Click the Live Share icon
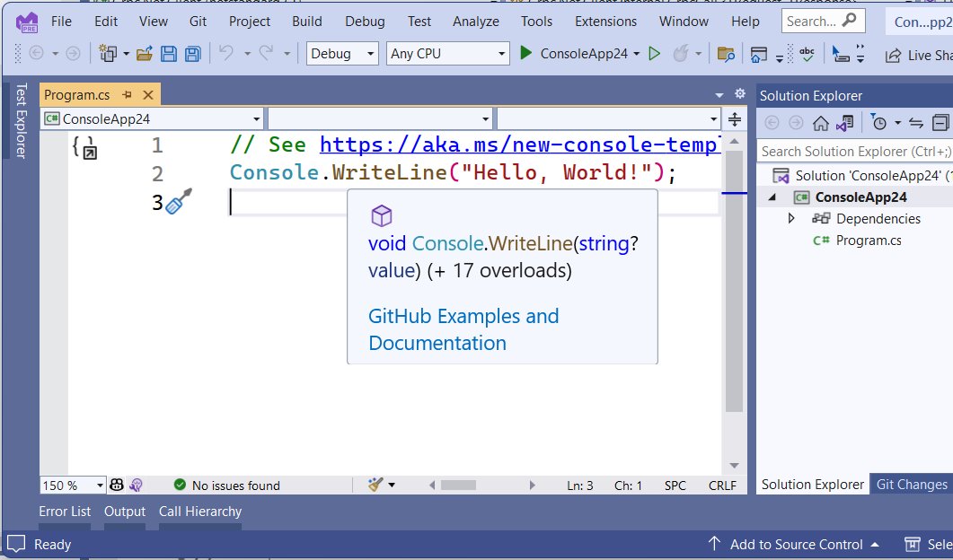 893,56
